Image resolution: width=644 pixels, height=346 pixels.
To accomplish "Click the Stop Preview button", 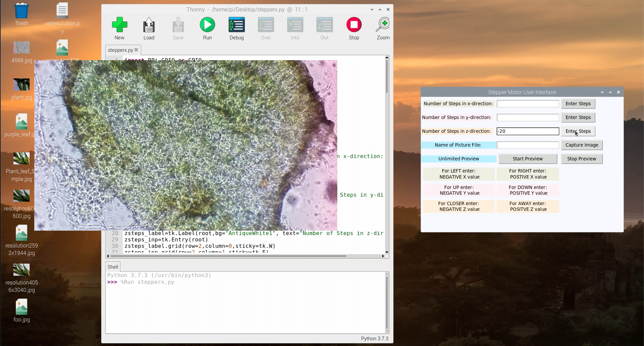I will tap(582, 159).
